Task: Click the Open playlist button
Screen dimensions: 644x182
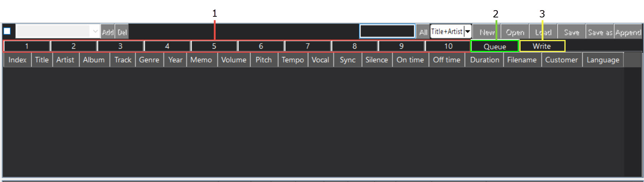Action: coord(515,32)
